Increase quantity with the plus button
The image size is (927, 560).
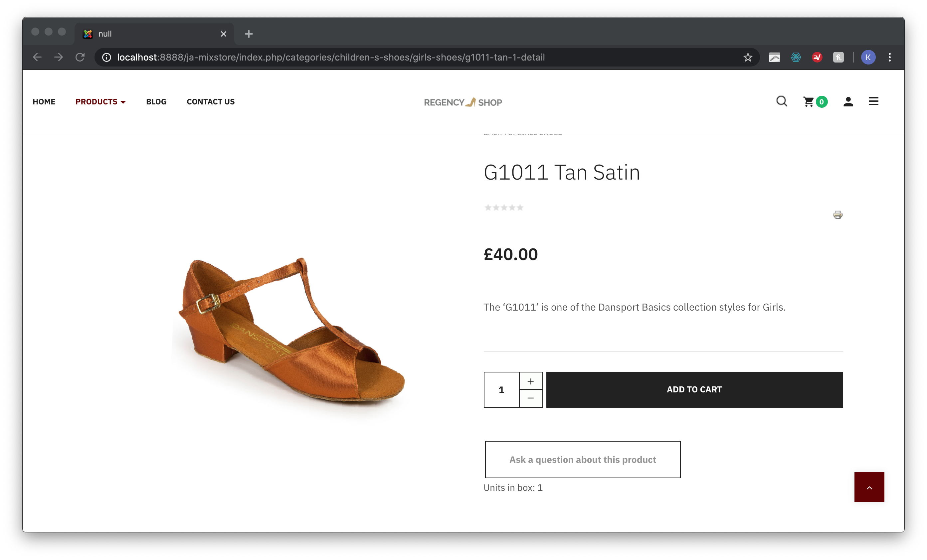click(x=530, y=381)
